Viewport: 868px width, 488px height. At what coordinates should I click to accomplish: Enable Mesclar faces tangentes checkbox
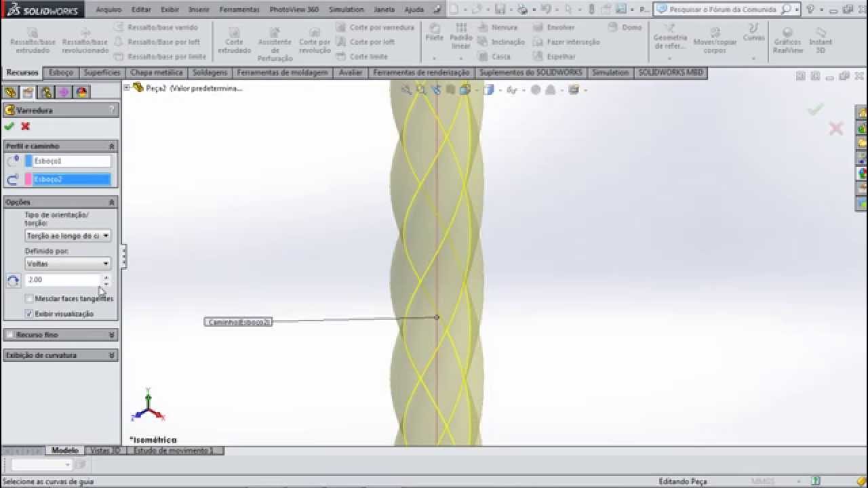pyautogui.click(x=29, y=298)
